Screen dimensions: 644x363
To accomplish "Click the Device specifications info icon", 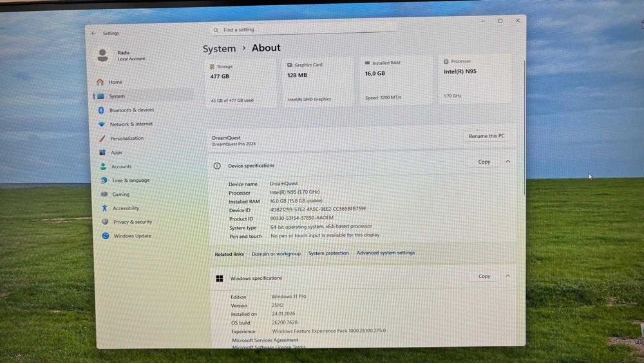I will click(x=217, y=166).
